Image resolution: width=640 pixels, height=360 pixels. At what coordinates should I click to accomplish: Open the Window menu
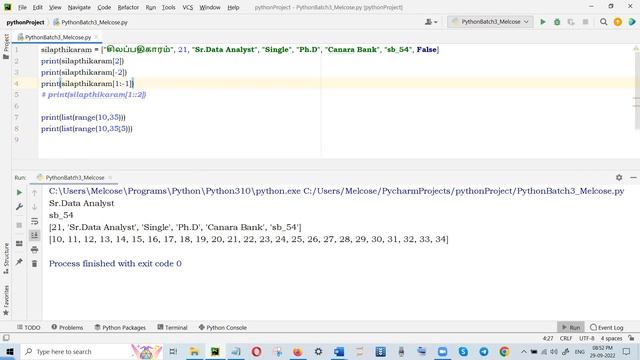pyautogui.click(x=210, y=7)
